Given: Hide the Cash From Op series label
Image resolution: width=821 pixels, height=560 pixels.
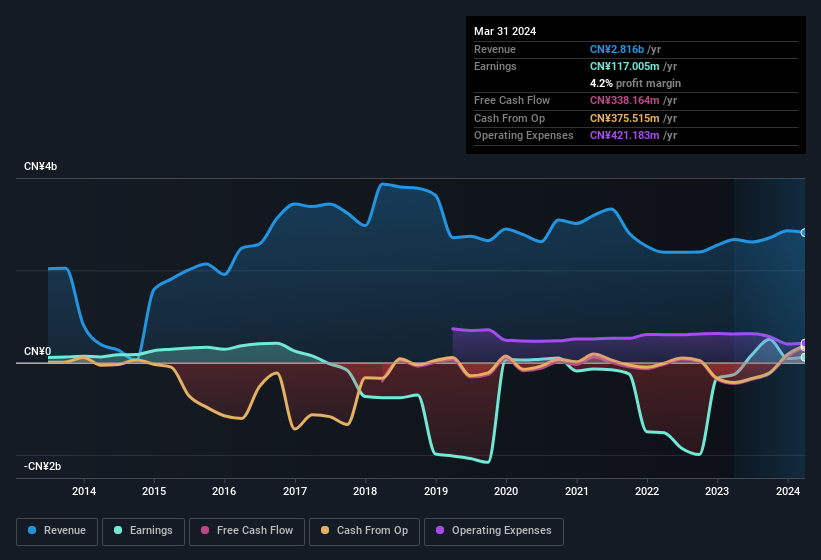Looking at the screenshot, I should coord(372,531).
